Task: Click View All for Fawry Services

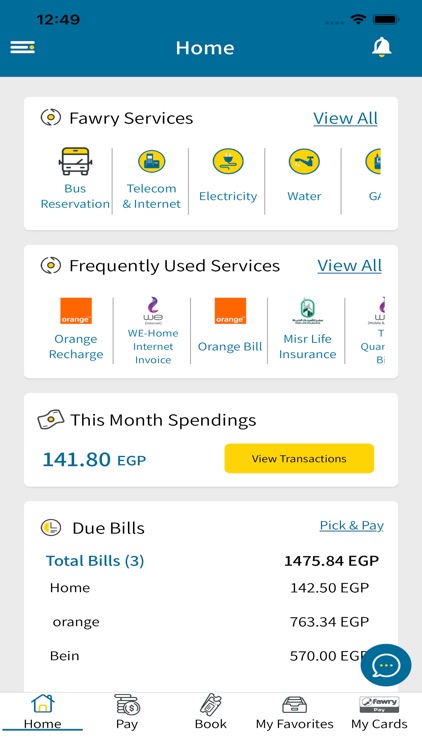Action: pyautogui.click(x=345, y=118)
